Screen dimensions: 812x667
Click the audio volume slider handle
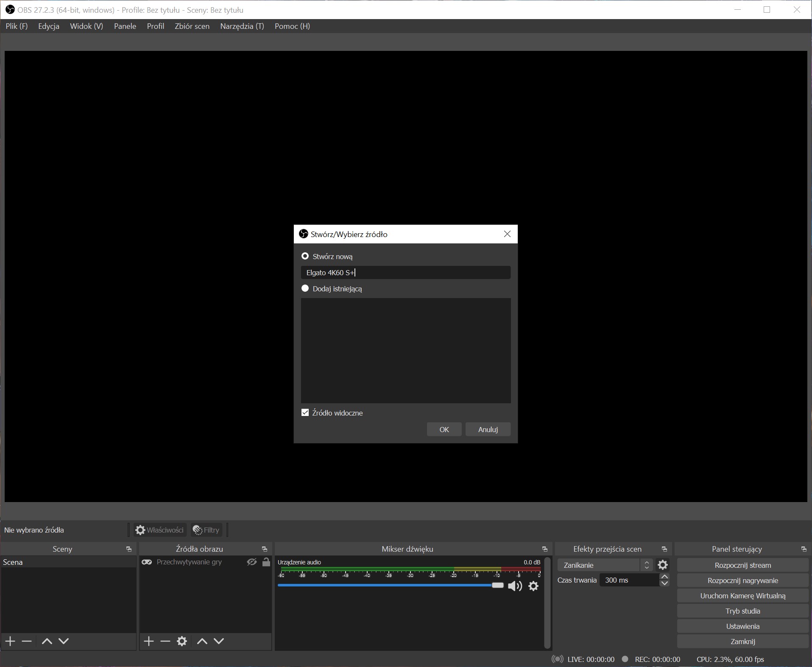point(497,585)
